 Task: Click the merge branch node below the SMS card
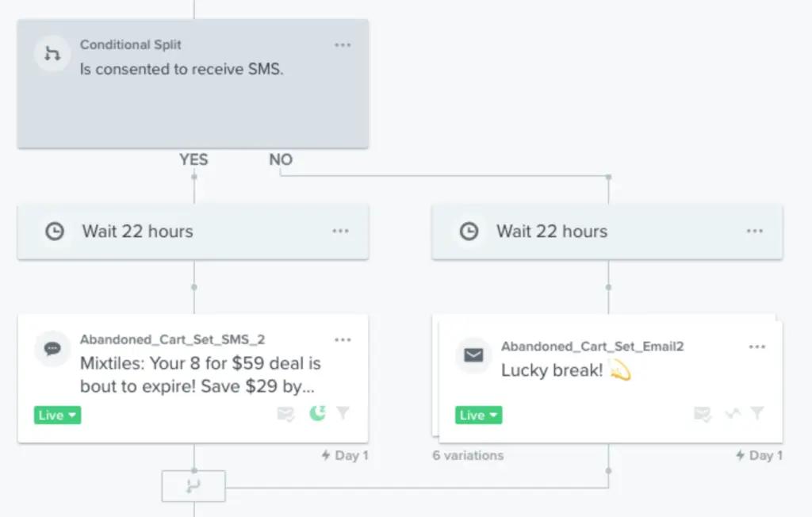pyautogui.click(x=193, y=486)
